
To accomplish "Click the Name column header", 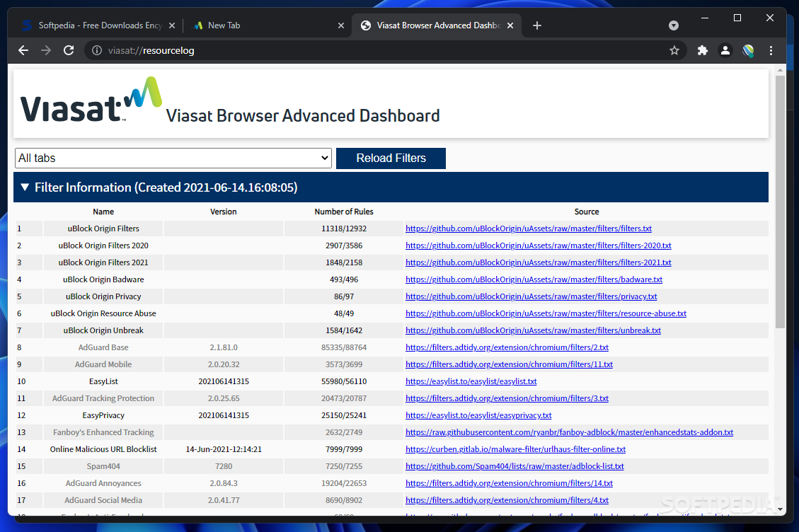I will 103,212.
